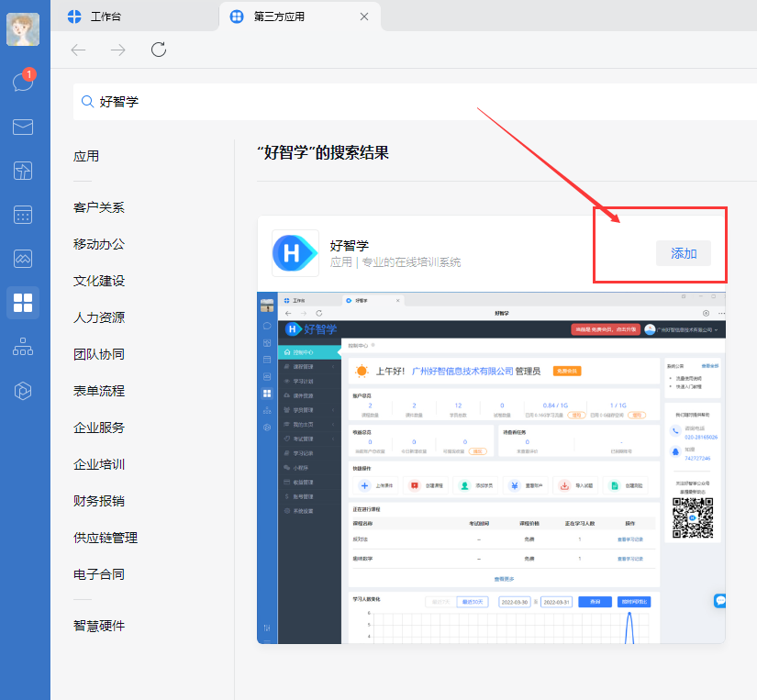The image size is (757, 700).
Task: Click the search results heading text
Action: click(x=323, y=152)
